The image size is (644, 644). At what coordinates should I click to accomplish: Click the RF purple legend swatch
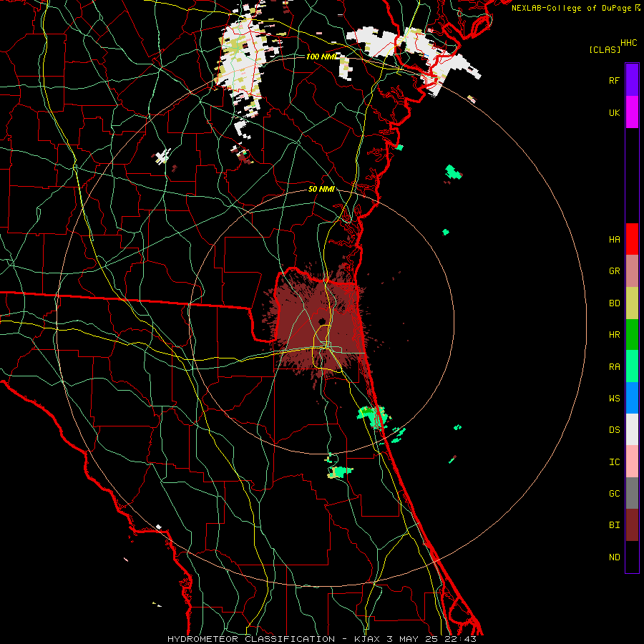[632, 79]
